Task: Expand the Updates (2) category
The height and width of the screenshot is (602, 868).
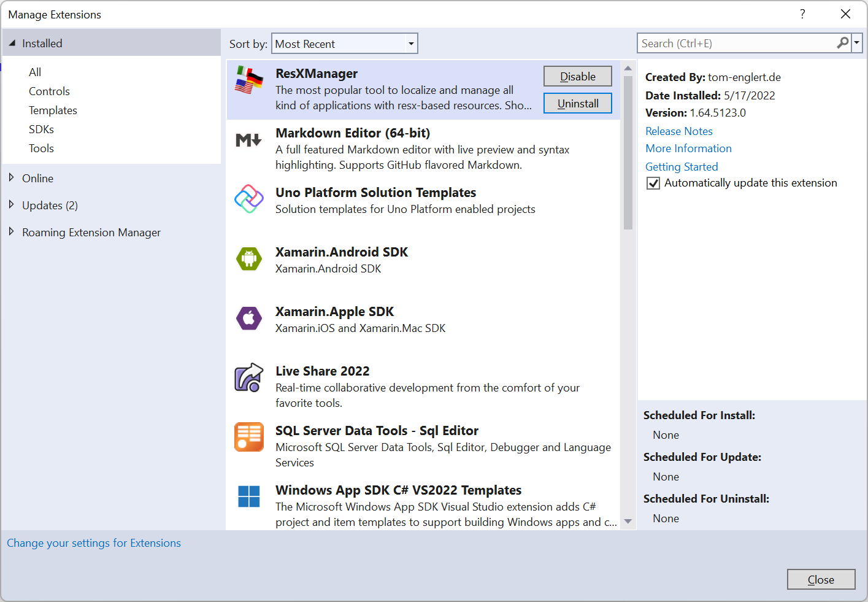Action: point(12,205)
